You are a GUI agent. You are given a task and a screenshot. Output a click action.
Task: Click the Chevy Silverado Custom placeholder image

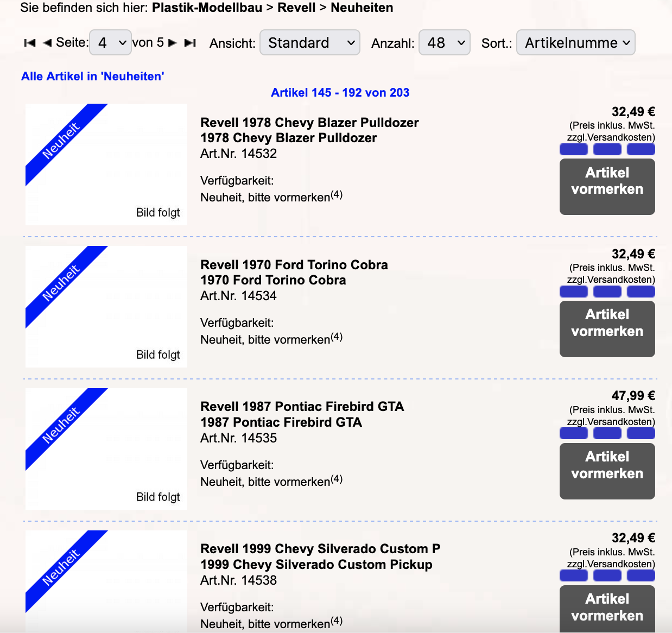point(106,581)
